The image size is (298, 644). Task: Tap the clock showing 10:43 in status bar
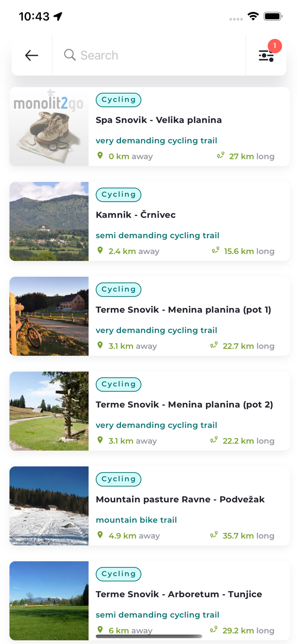click(34, 16)
